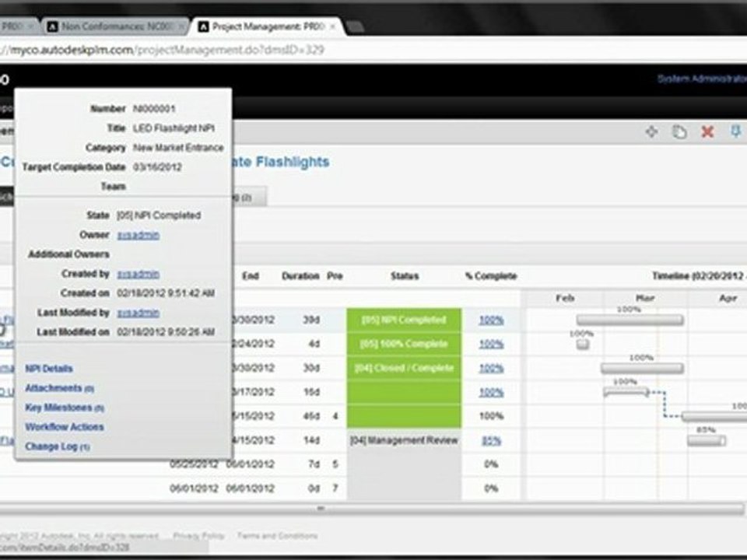
Task: Click 100% link in NPI Completed row
Action: tap(491, 320)
